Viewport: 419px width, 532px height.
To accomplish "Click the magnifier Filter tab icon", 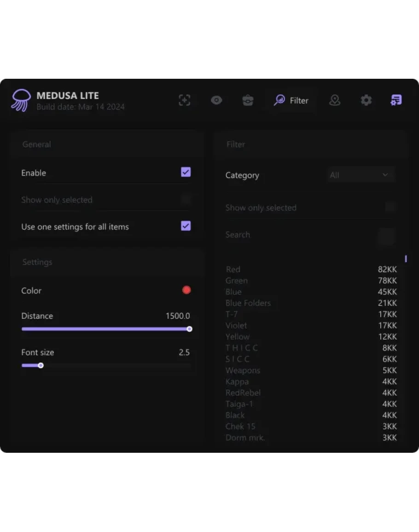I will click(279, 100).
